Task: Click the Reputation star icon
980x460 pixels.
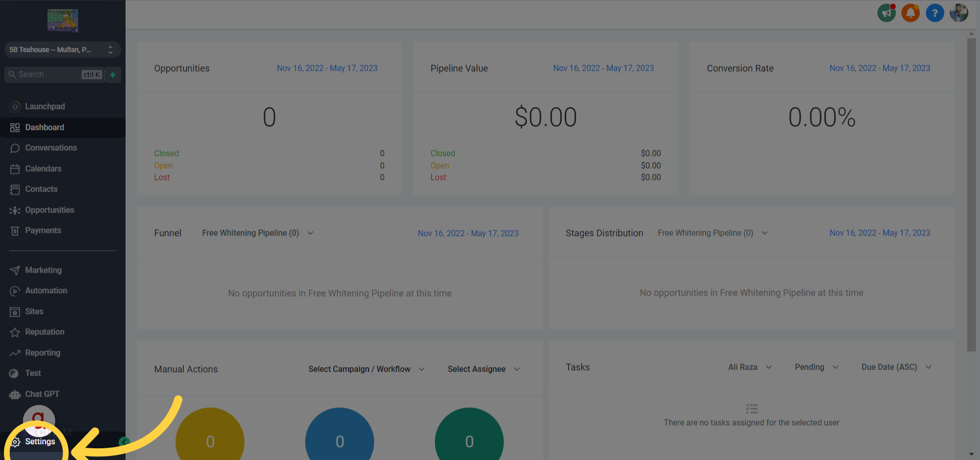Action: click(x=15, y=332)
